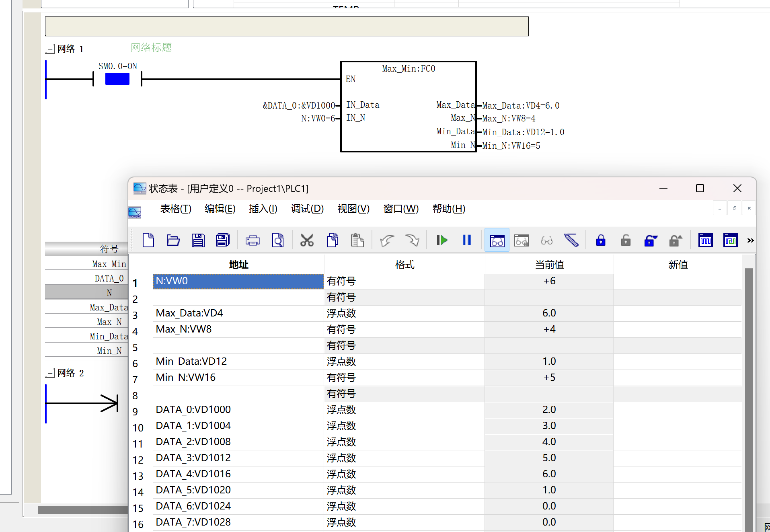Click the main editor horizontal scrollbar
This screenshot has height=532, width=770.
(x=83, y=510)
